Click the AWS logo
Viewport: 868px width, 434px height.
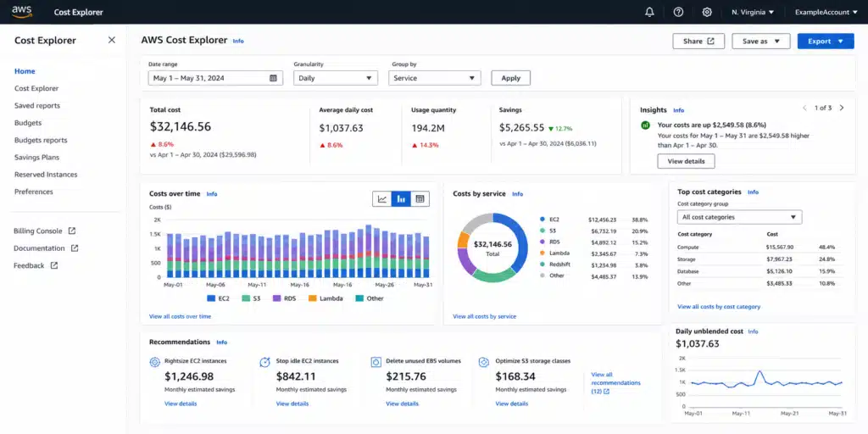click(21, 12)
